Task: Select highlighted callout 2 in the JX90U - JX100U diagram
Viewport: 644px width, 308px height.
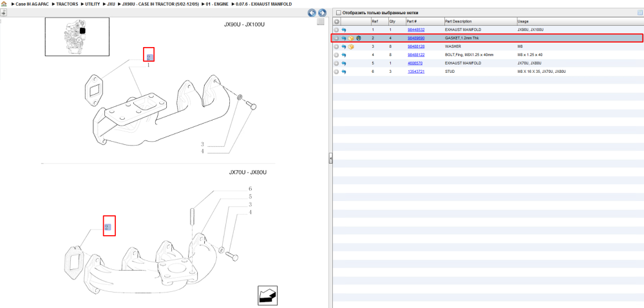Action: tap(149, 57)
